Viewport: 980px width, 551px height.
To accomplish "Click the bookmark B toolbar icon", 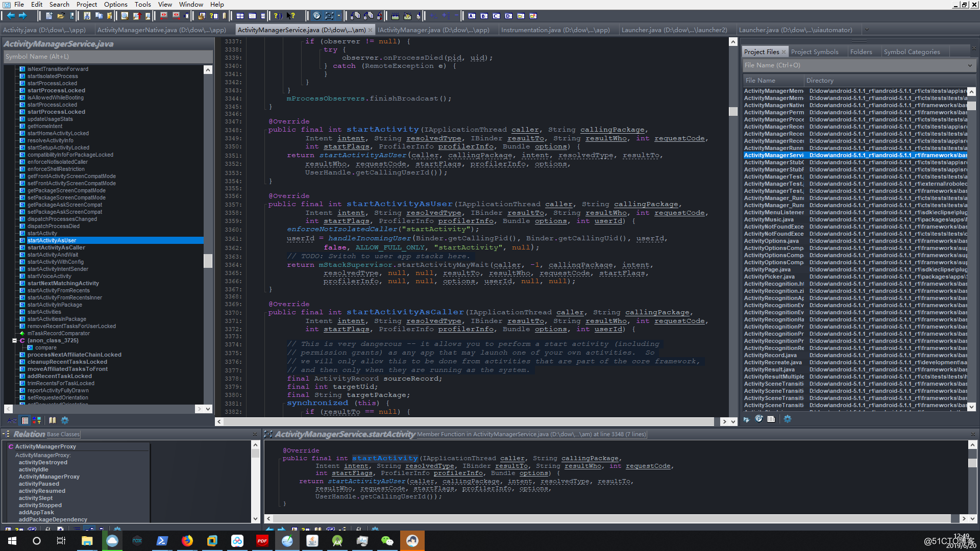I will [x=484, y=16].
